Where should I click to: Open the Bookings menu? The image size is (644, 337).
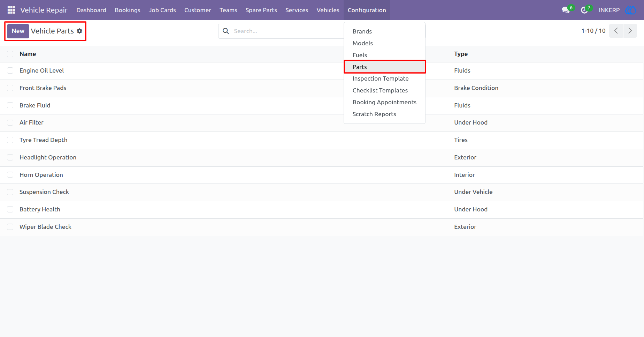pyautogui.click(x=128, y=10)
